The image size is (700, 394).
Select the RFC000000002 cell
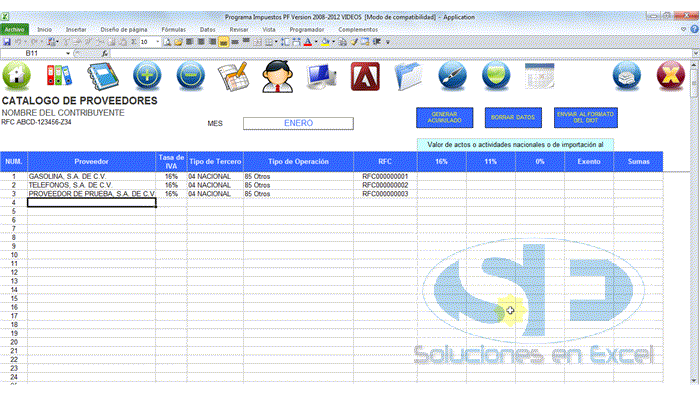click(x=385, y=185)
